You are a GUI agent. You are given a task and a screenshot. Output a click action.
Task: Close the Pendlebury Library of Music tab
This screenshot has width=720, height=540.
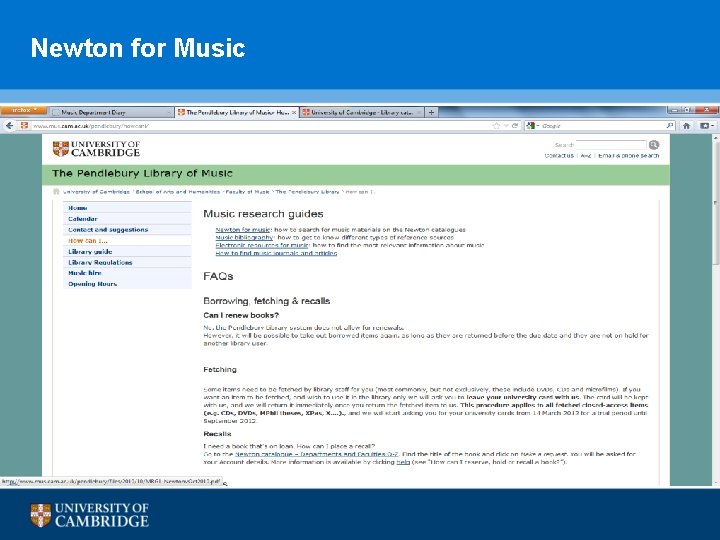294,112
